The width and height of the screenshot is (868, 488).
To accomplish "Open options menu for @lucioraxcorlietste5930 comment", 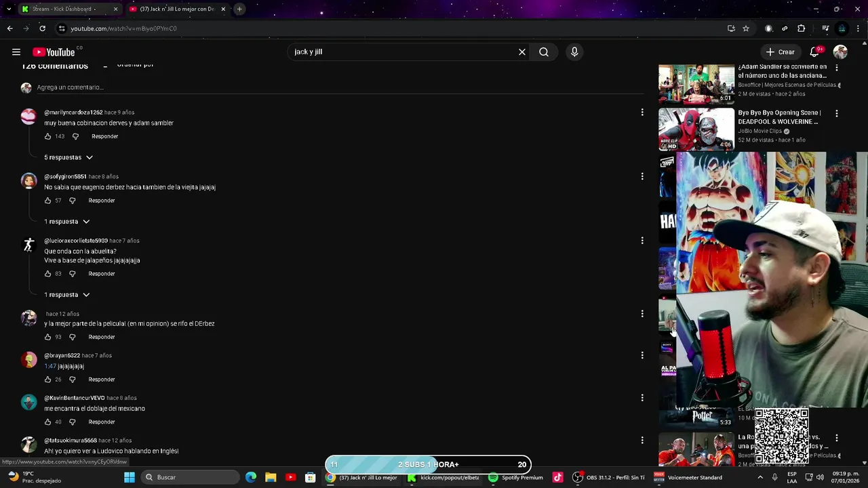I will tap(642, 241).
